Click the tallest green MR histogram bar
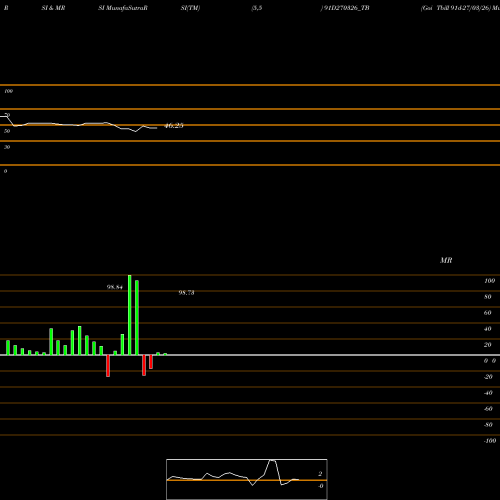 coord(130,315)
